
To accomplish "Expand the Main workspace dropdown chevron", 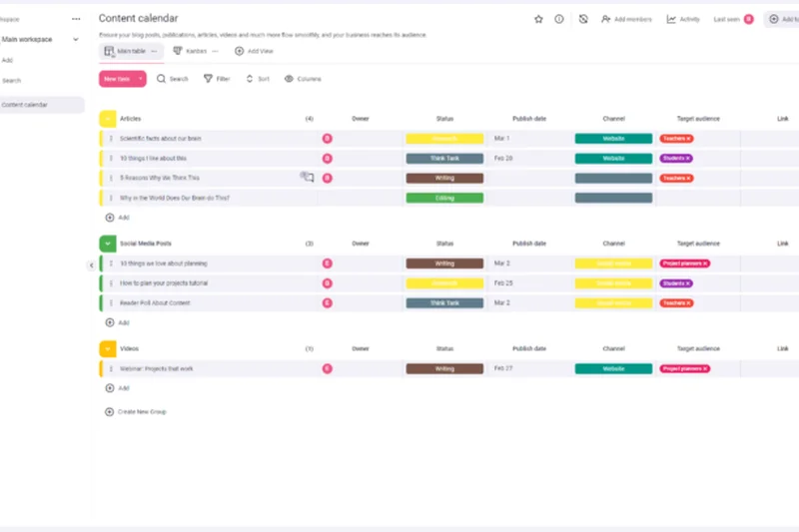I will tap(76, 40).
